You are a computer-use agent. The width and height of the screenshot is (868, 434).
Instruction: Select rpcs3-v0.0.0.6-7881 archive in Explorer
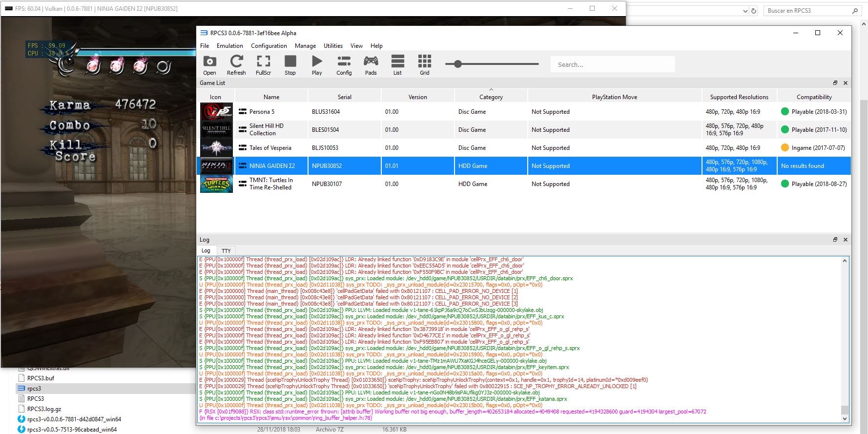(69, 419)
